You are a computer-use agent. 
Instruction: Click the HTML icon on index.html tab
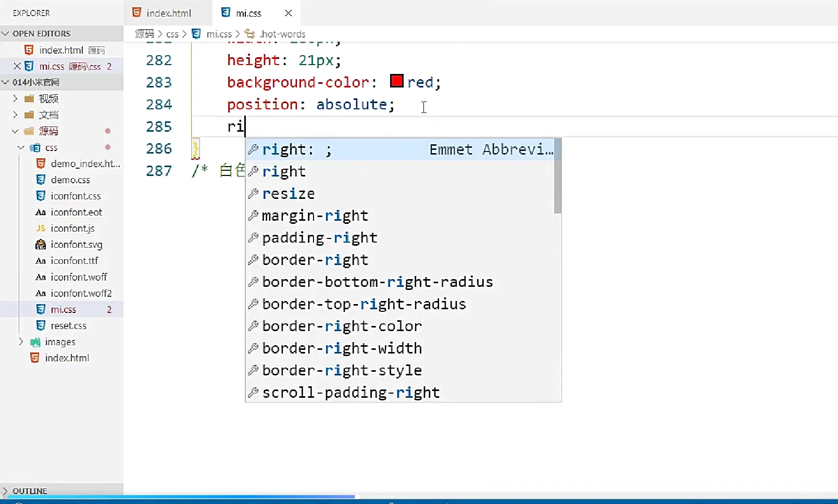click(137, 12)
